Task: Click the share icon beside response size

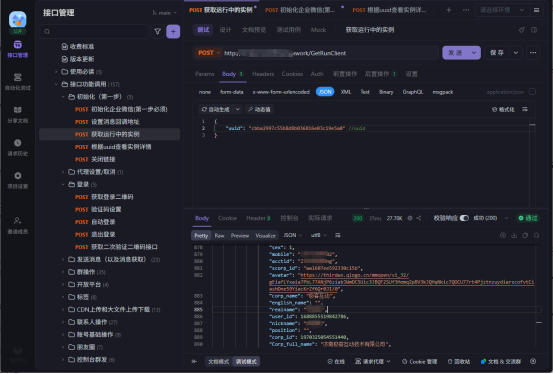Action: tap(419, 218)
